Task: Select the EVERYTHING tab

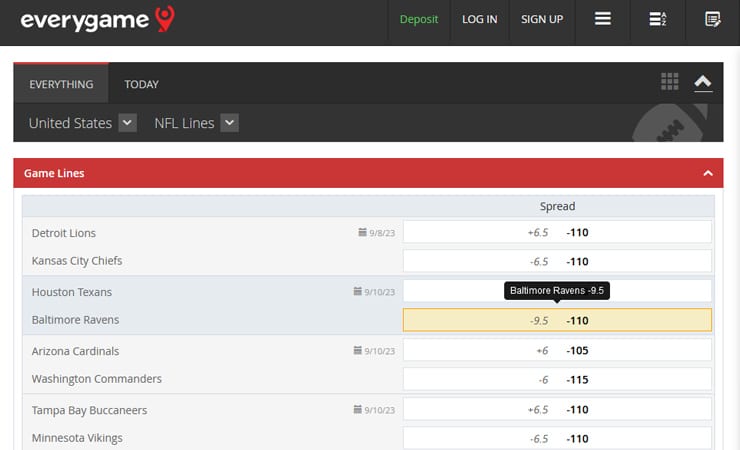Action: [61, 83]
